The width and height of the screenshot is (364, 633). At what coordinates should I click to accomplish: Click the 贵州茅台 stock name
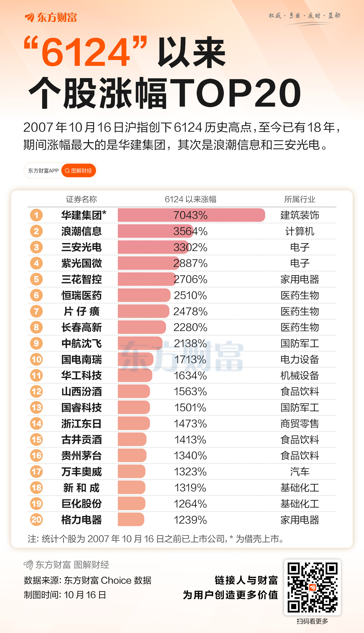pos(82,455)
